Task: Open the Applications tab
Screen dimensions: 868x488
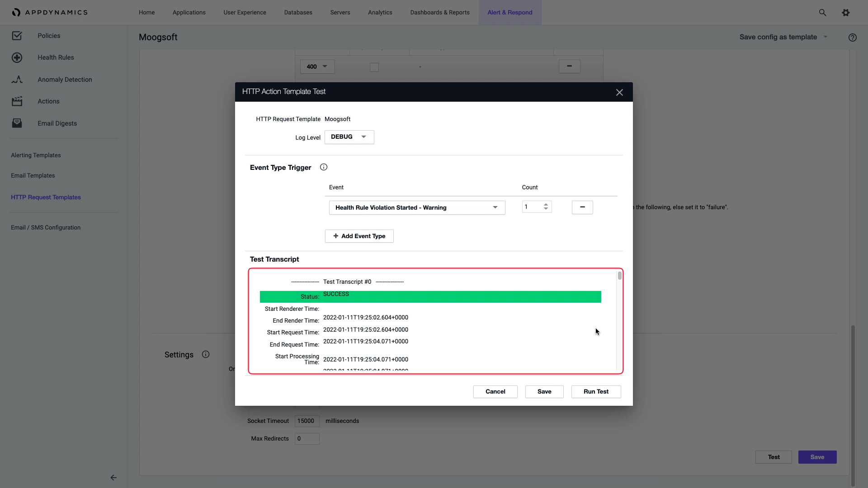Action: (x=189, y=13)
